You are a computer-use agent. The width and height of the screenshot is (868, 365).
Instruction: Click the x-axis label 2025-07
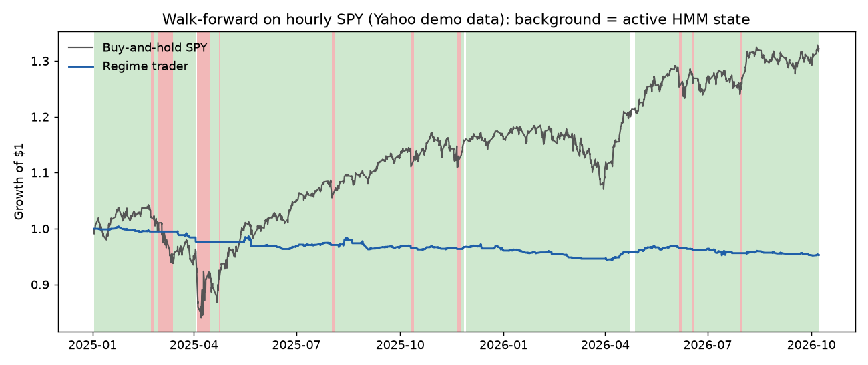[296, 346]
